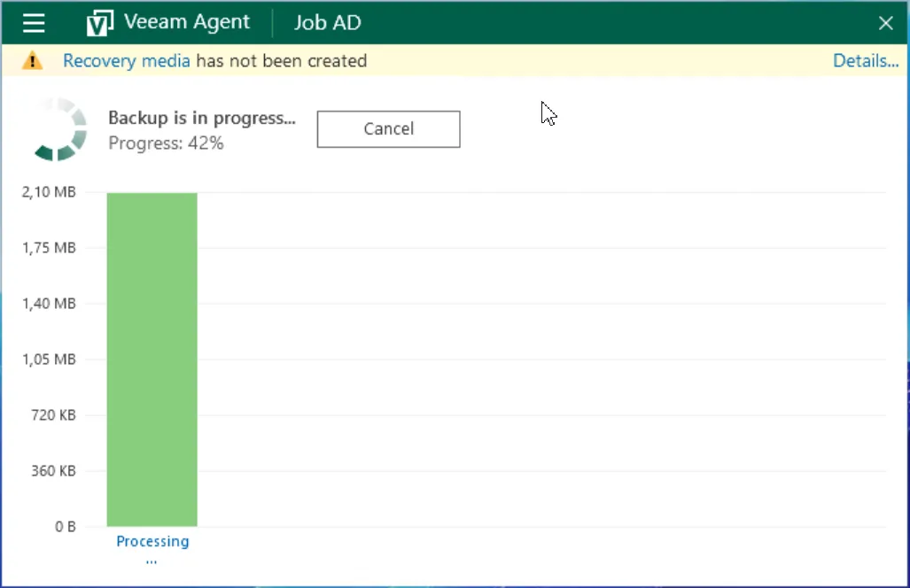Image resolution: width=910 pixels, height=588 pixels.
Task: Click the 0 B axis label
Action: coord(65,526)
